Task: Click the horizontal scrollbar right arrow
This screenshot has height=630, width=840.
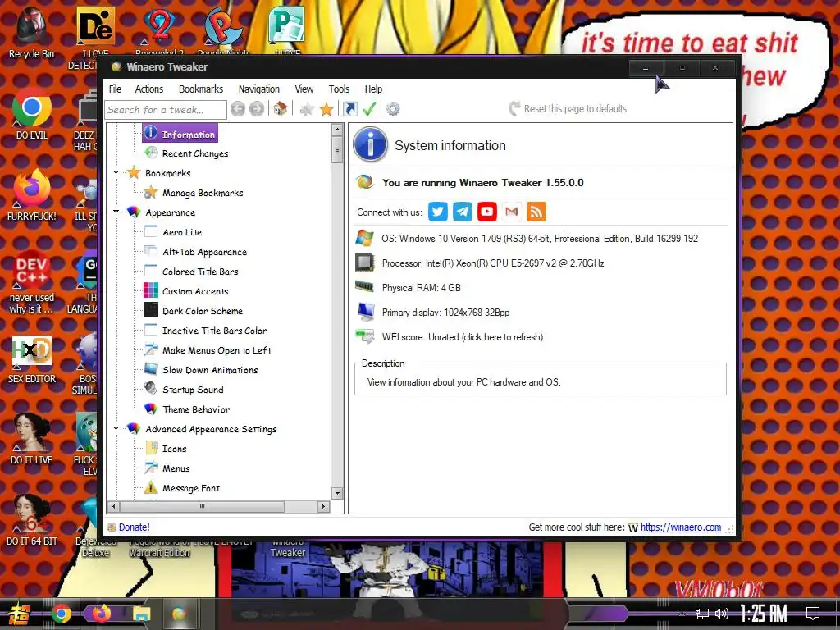Action: coord(323,506)
